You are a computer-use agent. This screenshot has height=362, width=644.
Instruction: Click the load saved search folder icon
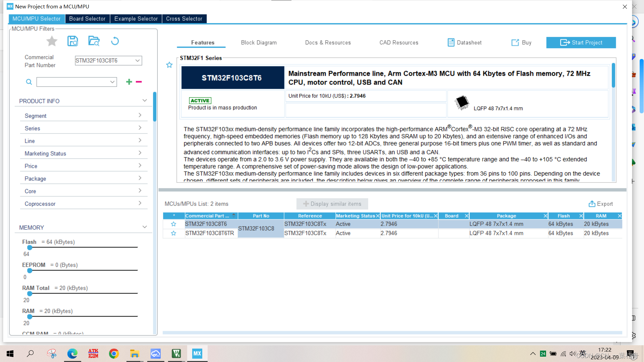pos(94,41)
